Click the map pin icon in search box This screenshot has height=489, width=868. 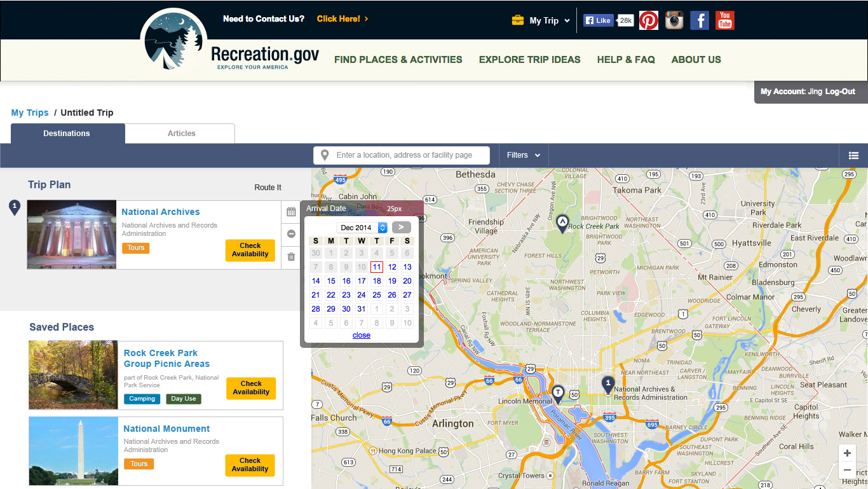(x=325, y=155)
